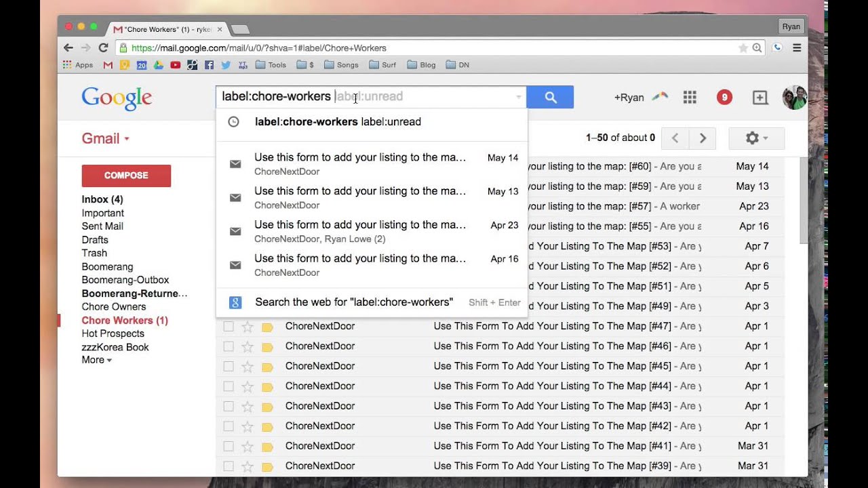Open the Hot Prospects label

[x=113, y=333]
